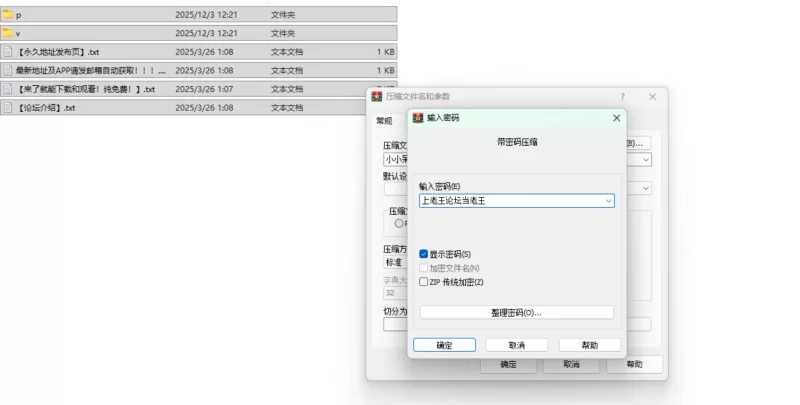Screen dimensions: 800x405
Task: Click the 整理密码 button
Action: [516, 313]
